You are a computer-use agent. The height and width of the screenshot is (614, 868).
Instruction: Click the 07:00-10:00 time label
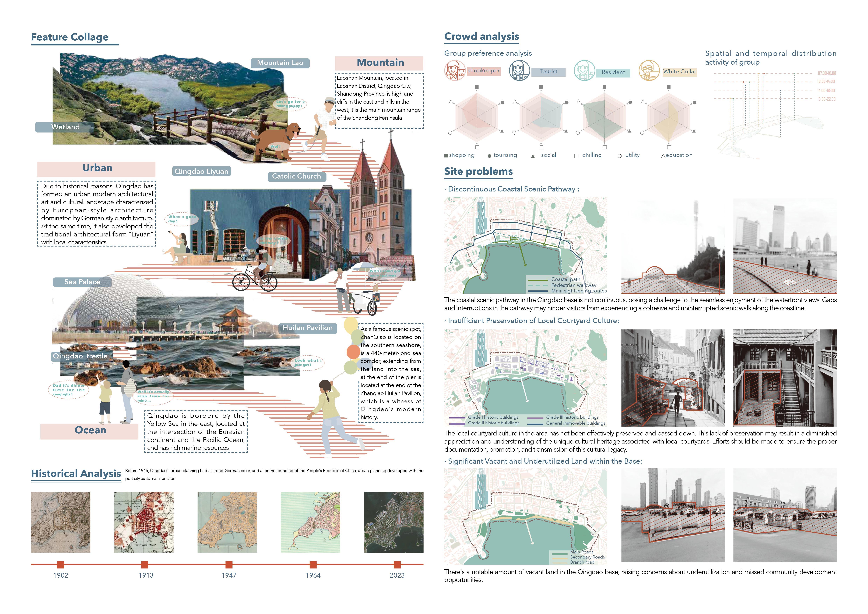tap(827, 73)
